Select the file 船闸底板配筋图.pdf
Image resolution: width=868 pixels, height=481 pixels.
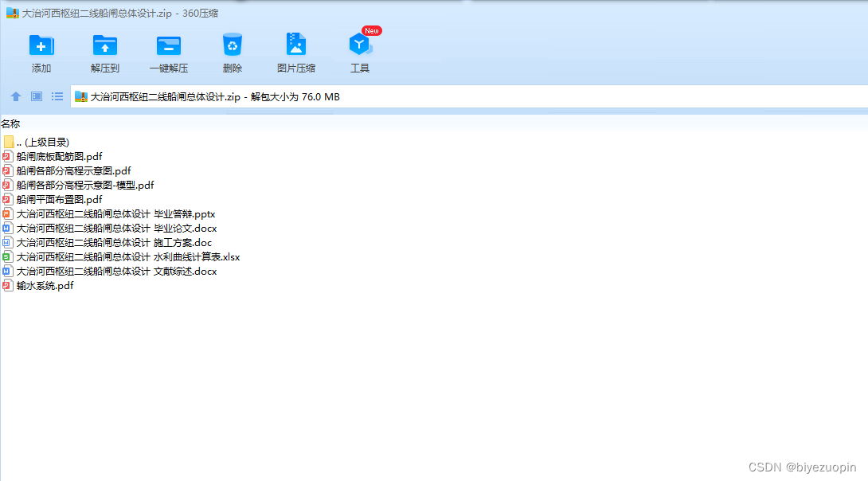point(53,157)
